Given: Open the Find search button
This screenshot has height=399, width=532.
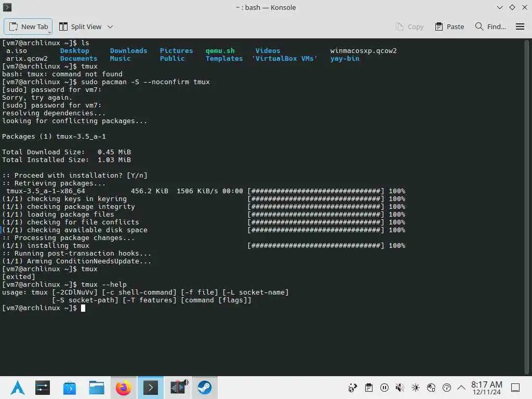Looking at the screenshot, I should coord(490,26).
